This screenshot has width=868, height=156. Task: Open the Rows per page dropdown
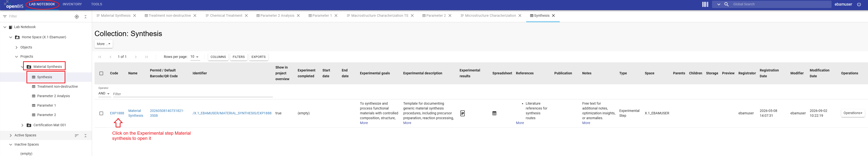coord(195,57)
